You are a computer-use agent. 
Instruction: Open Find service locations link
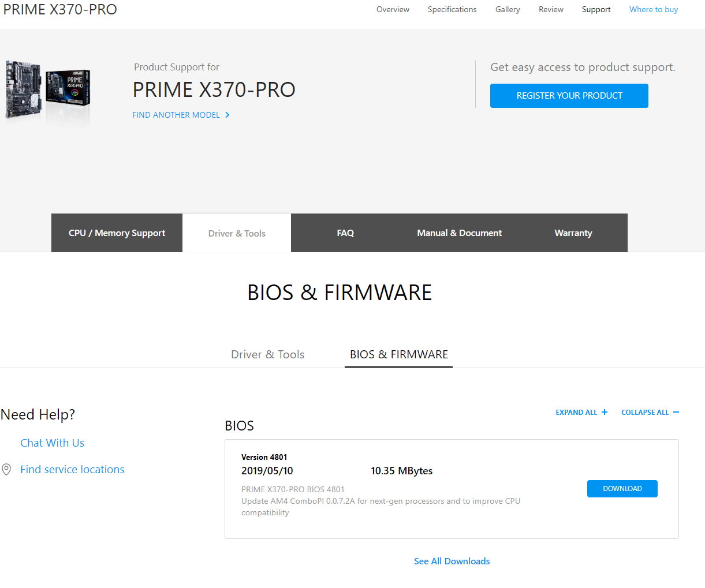tap(72, 469)
